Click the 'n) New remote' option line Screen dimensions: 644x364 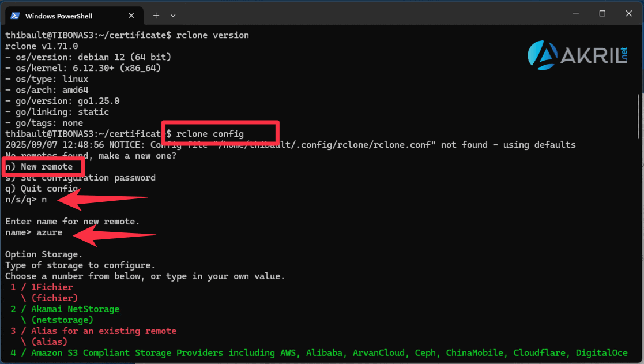[39, 167]
